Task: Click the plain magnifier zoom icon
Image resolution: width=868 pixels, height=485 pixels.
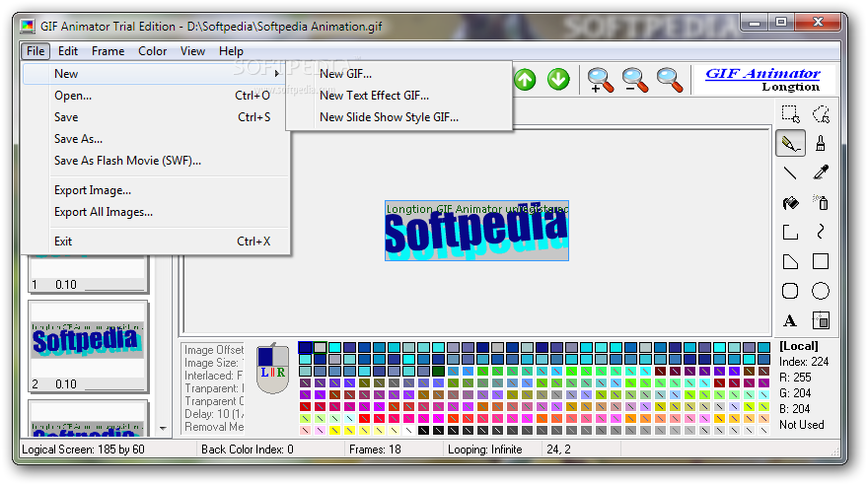Action: (670, 80)
